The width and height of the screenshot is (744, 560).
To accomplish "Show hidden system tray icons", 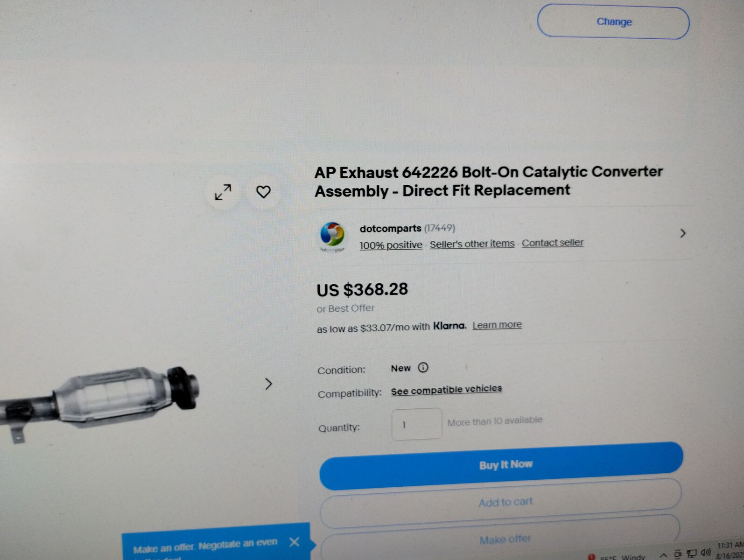I will point(663,555).
